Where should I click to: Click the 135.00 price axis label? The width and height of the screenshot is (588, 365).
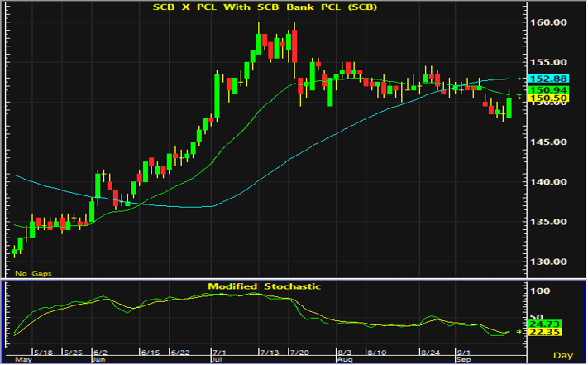547,222
